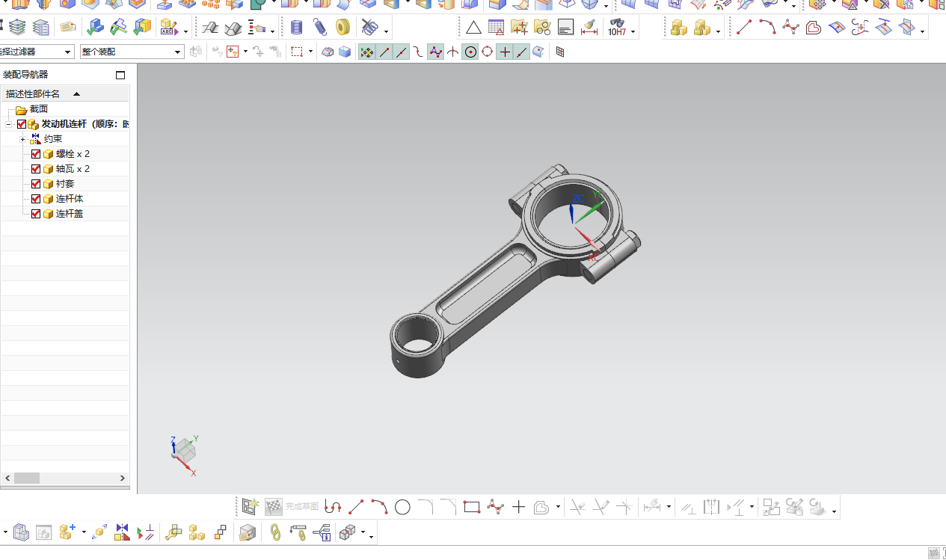
Task: Select the Rectangle sketch tool
Action: click(471, 507)
